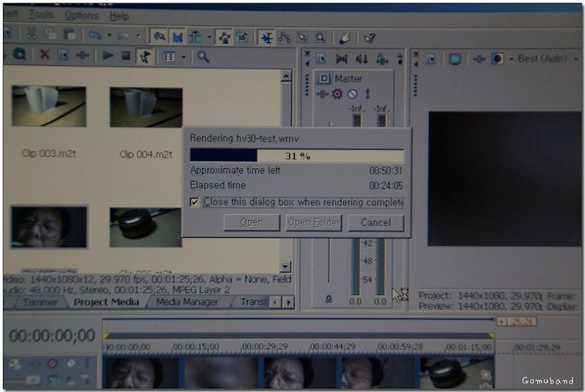The width and height of the screenshot is (585, 392).
Task: Open the Undo history dropdown arrow
Action: 110,36
